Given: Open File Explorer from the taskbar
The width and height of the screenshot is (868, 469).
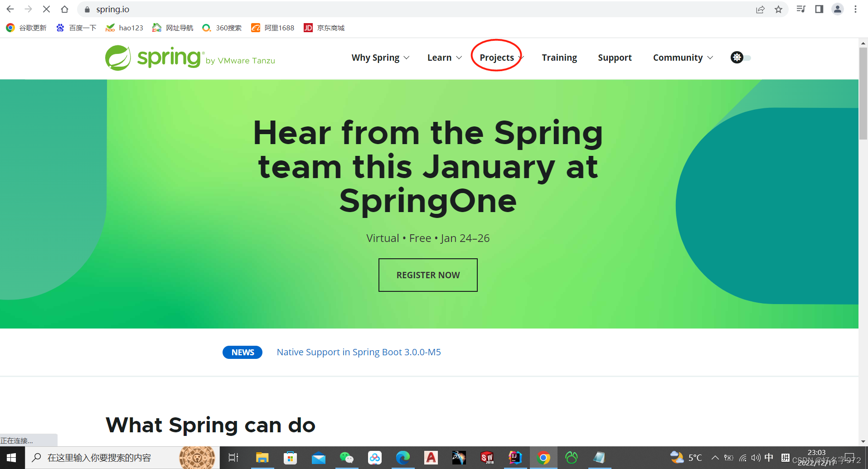Looking at the screenshot, I should point(262,458).
